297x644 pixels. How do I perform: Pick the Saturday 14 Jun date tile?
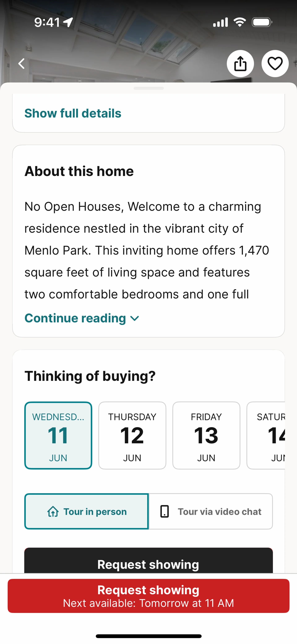point(266,435)
